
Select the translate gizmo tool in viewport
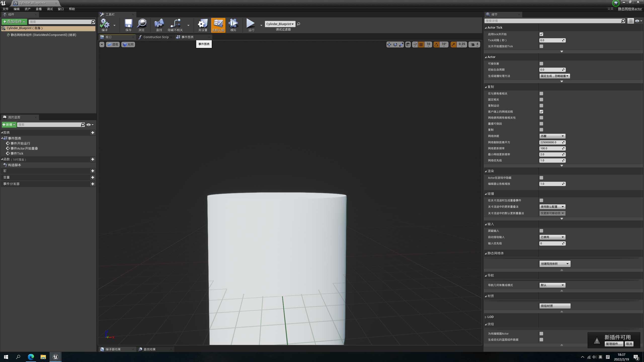tap(389, 44)
